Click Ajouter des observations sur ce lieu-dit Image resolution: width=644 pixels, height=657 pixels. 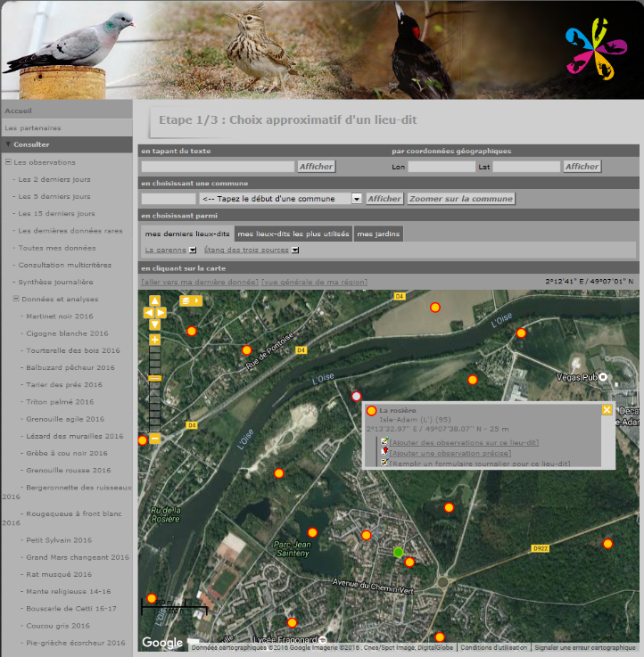464,442
